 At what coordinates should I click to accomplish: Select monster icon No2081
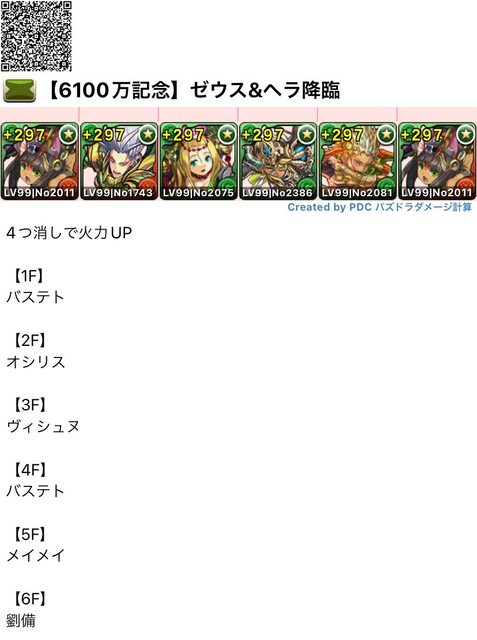point(357,162)
